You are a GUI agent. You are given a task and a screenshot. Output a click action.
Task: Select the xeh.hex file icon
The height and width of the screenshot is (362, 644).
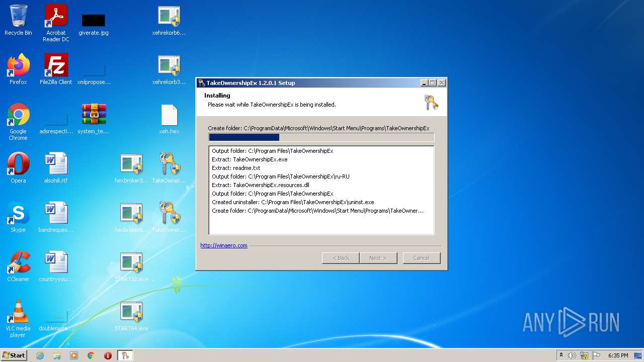click(x=169, y=119)
